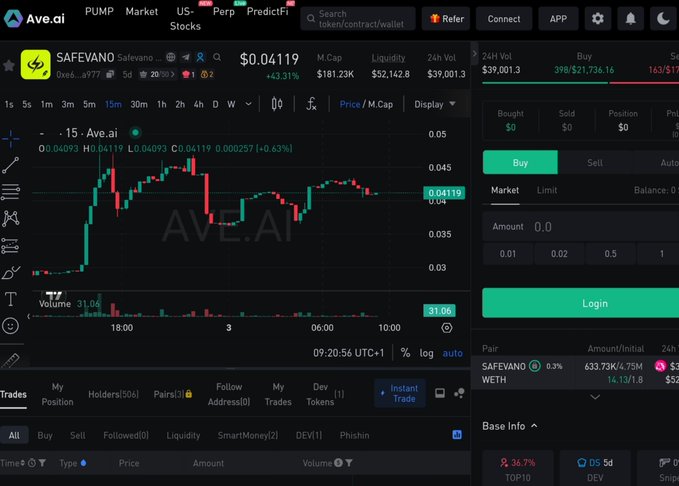This screenshot has width=679, height=486.
Task: Select the crosshair cursor tool
Action: point(10,138)
